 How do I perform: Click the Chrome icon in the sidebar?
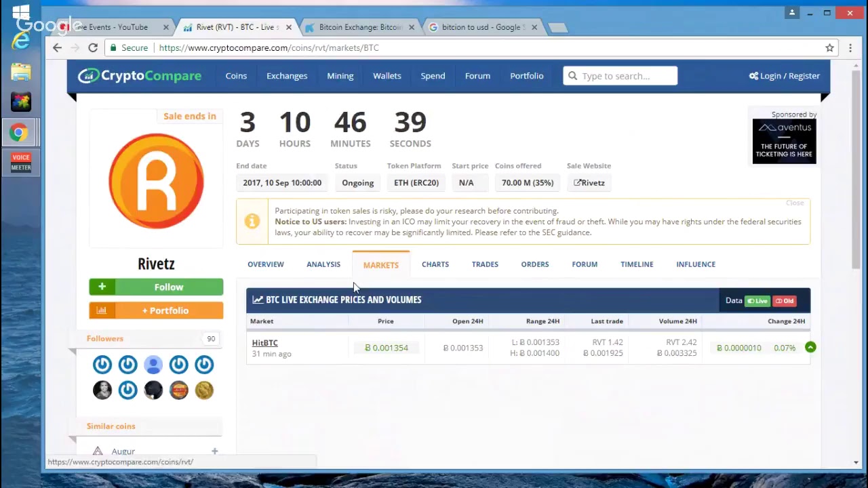coord(20,132)
